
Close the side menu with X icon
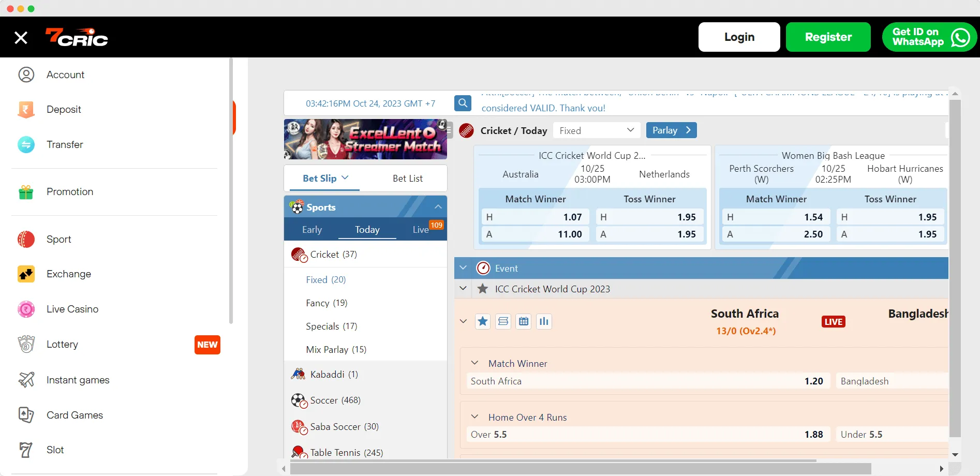[21, 37]
